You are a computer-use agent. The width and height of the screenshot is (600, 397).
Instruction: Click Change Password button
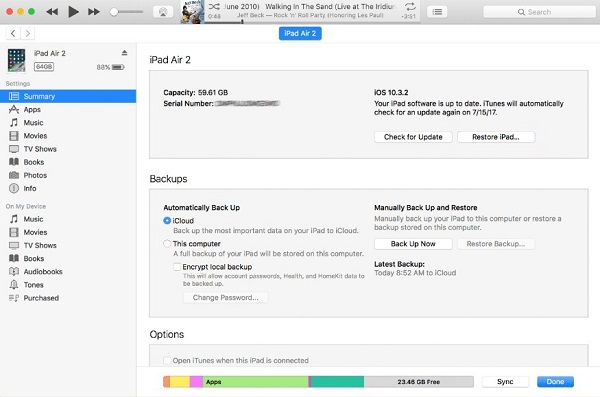click(x=225, y=297)
